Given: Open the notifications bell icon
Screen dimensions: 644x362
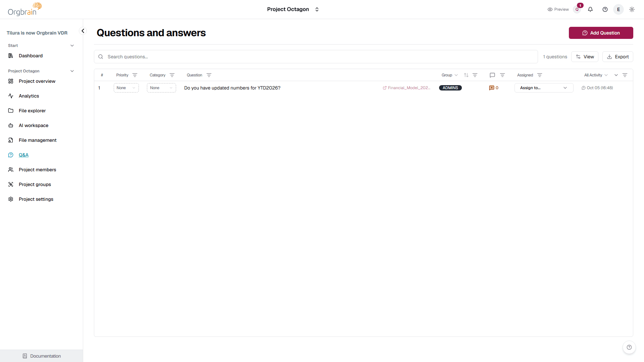Looking at the screenshot, I should [590, 9].
